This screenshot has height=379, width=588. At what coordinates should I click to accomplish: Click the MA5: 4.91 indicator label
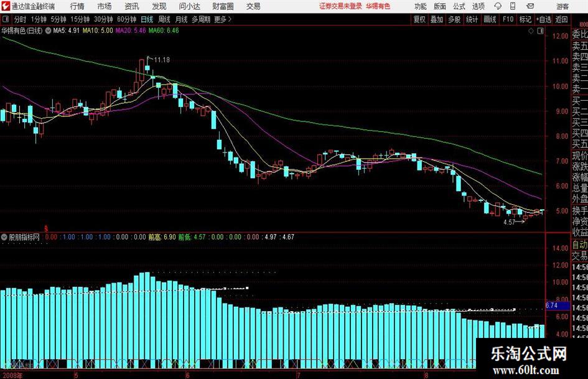pos(67,30)
